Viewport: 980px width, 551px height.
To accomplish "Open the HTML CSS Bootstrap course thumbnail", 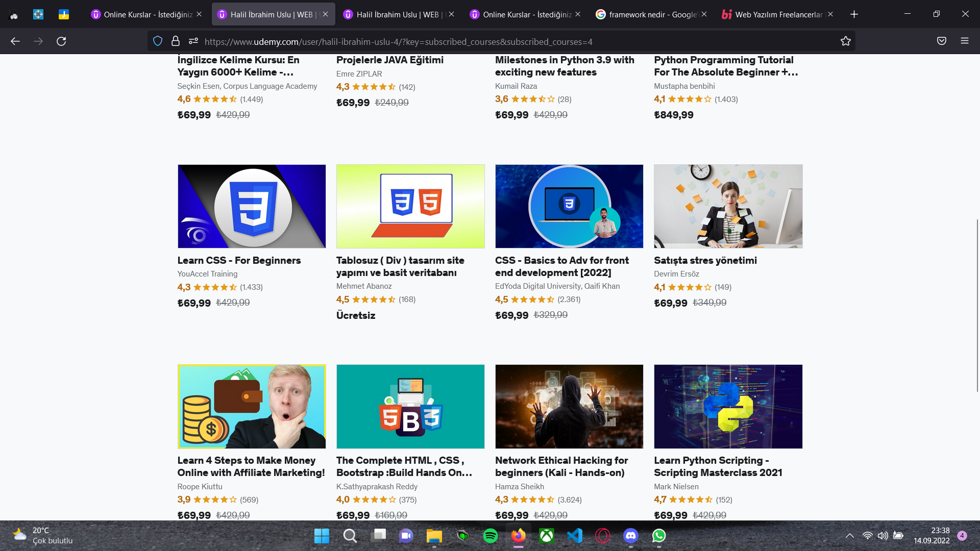I will (x=410, y=407).
